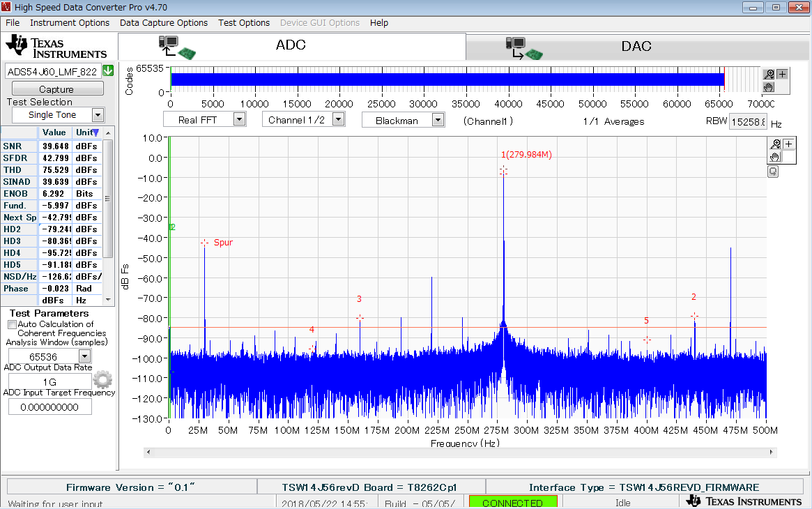
Task: Click the ENOB value 6.292
Action: pos(54,194)
